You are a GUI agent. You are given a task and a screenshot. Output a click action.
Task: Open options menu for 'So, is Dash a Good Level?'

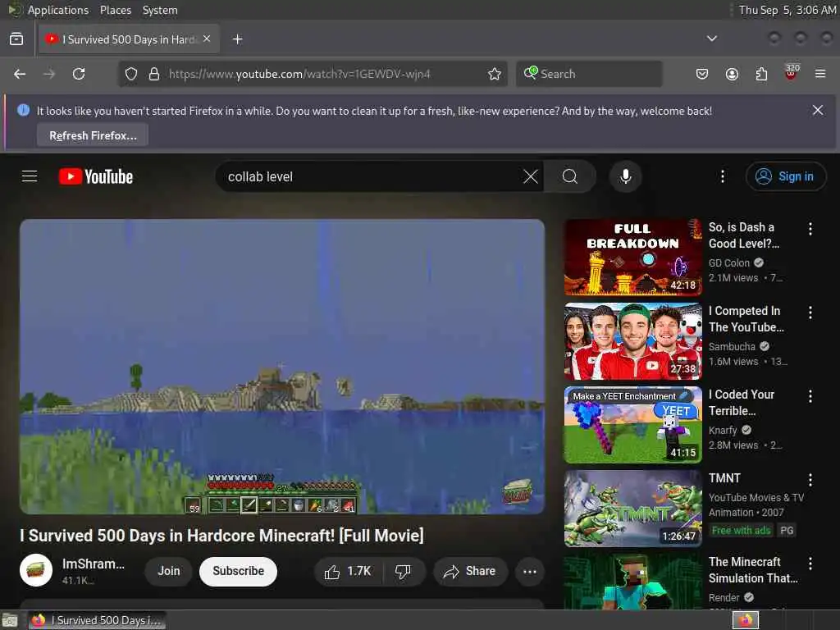pyautogui.click(x=810, y=230)
